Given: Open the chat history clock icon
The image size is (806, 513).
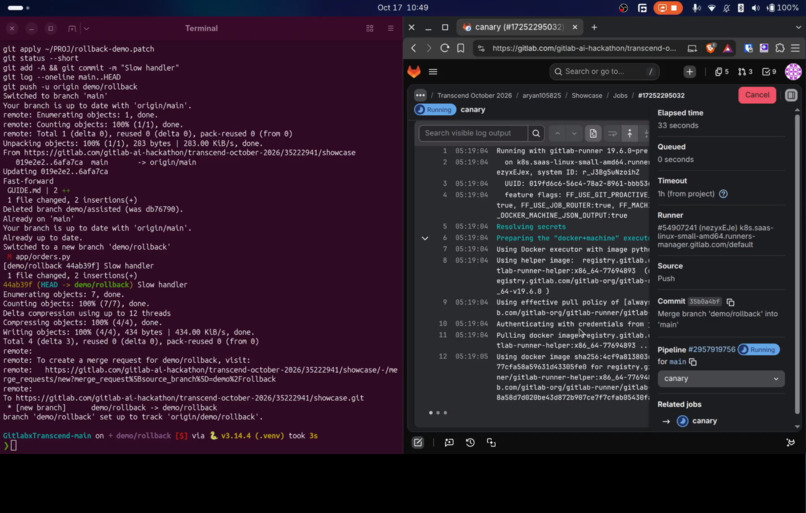Looking at the screenshot, I should tap(470, 443).
